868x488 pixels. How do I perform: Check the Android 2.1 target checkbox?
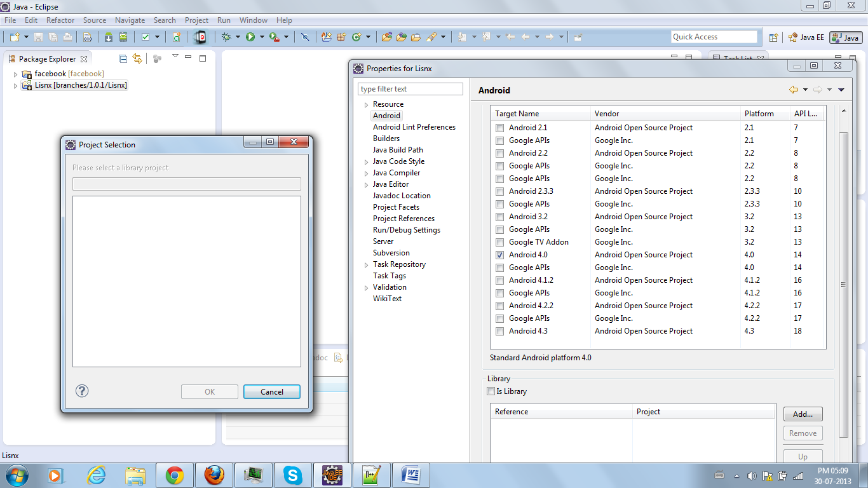[499, 128]
